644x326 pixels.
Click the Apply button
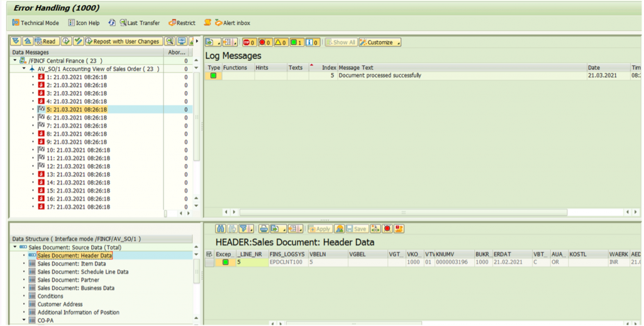click(320, 229)
